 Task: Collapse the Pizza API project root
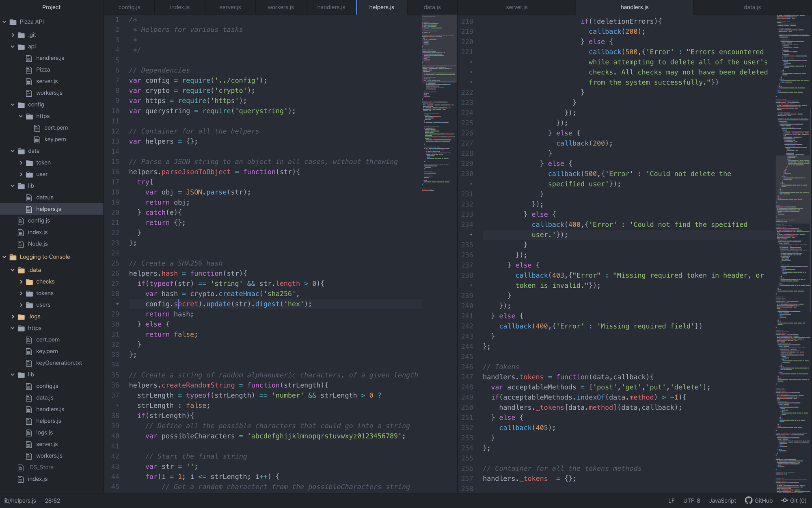[4, 22]
